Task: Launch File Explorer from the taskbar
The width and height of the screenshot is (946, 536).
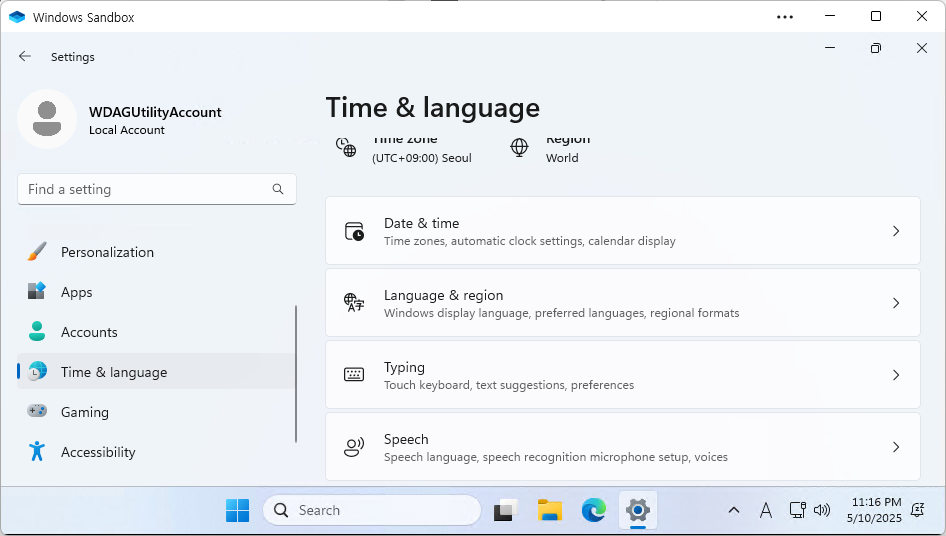Action: click(x=550, y=511)
